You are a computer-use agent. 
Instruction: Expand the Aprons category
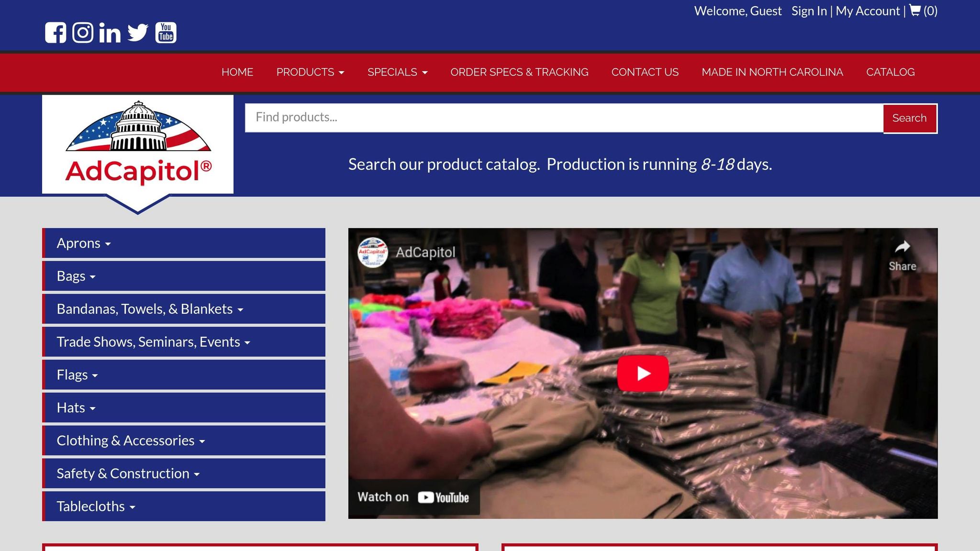(84, 243)
